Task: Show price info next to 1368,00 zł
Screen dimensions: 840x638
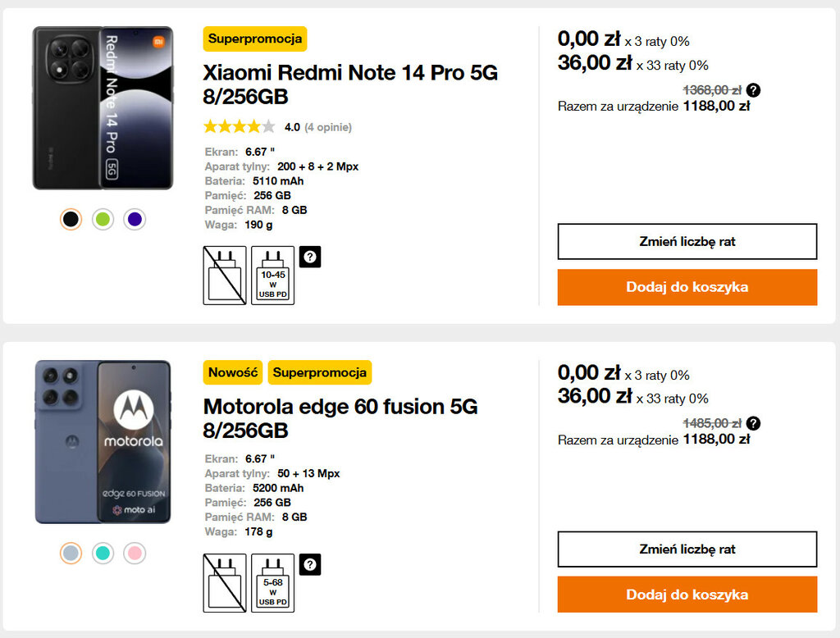Action: [x=753, y=90]
